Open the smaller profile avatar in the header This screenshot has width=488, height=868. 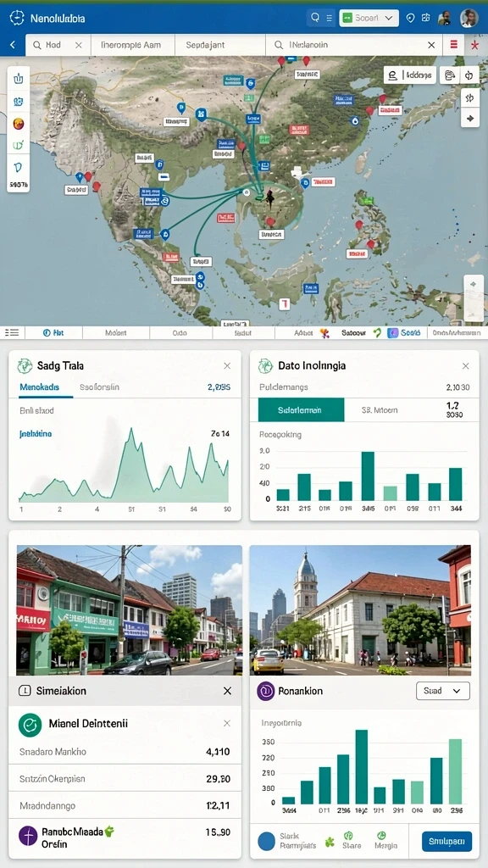pyautogui.click(x=444, y=19)
